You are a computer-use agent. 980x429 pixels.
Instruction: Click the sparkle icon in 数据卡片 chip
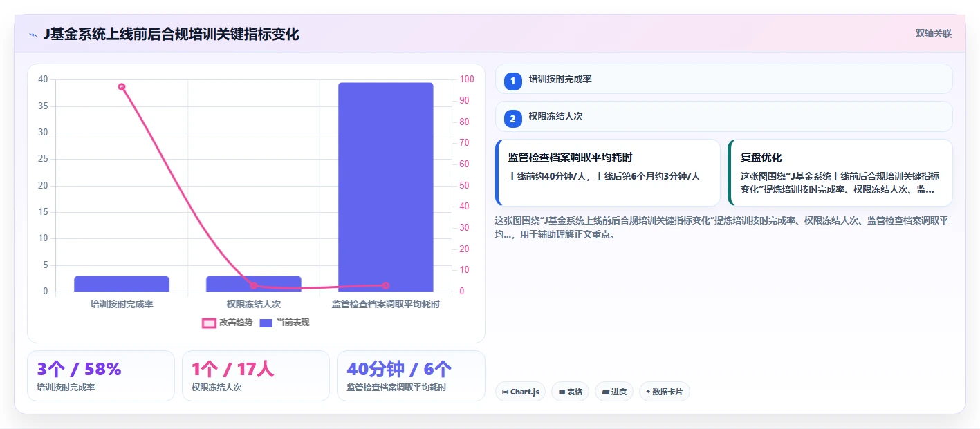point(648,392)
